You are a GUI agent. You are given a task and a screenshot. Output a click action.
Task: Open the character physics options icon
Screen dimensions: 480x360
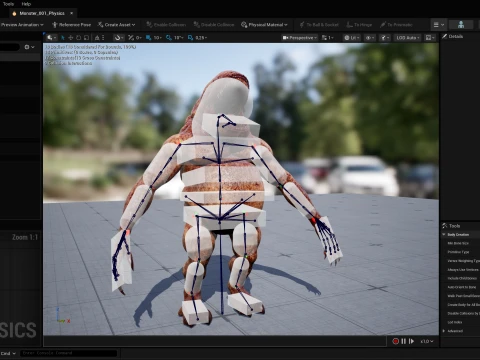coord(385,38)
